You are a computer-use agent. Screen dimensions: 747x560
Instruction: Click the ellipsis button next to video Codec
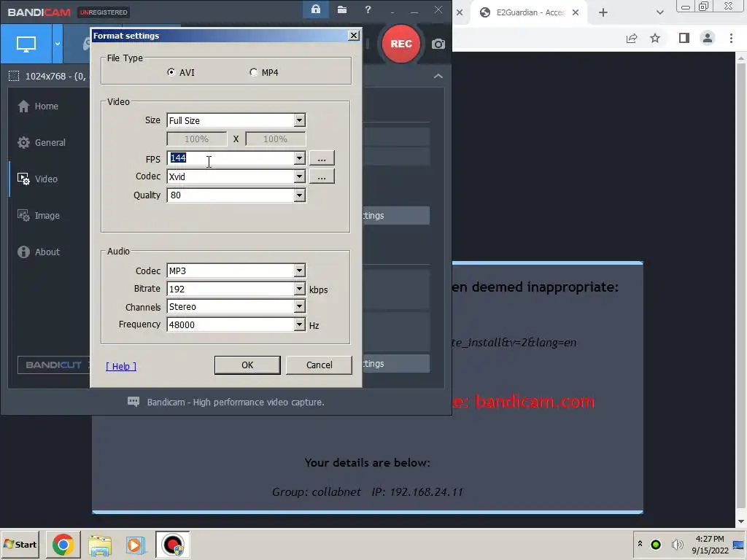pos(322,176)
